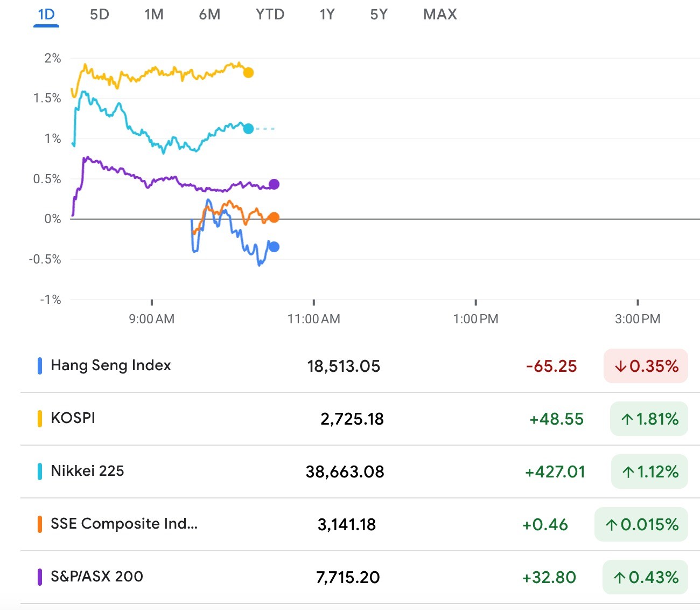Click the green 1.81% change badge
This screenshot has height=610, width=700.
[x=649, y=419]
